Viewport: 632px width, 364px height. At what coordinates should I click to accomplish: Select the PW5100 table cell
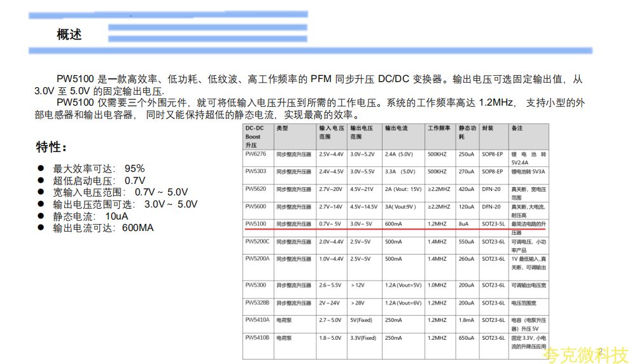click(x=256, y=223)
